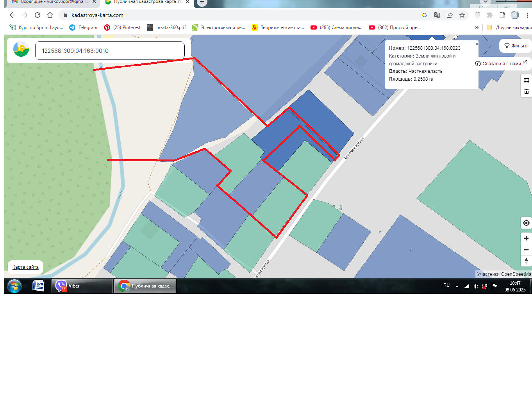Reset map north with compass button
The height and width of the screenshot is (399, 532).
click(x=526, y=261)
